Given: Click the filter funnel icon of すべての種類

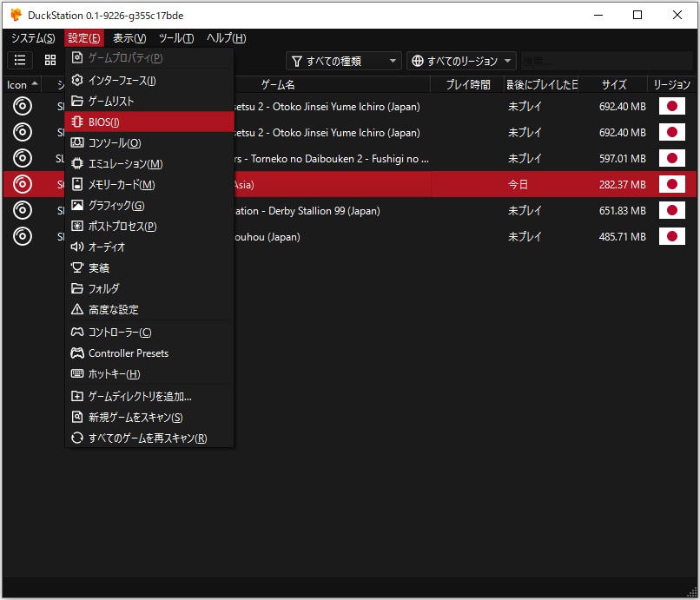Looking at the screenshot, I should [296, 61].
